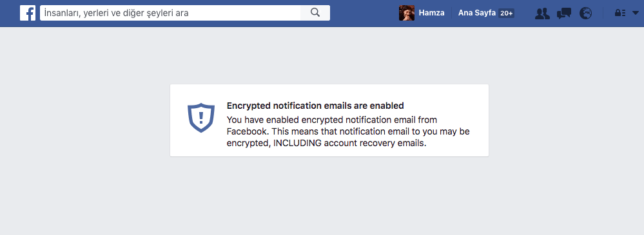Open the friend requests icon
The width and height of the screenshot is (644, 235).
[543, 14]
